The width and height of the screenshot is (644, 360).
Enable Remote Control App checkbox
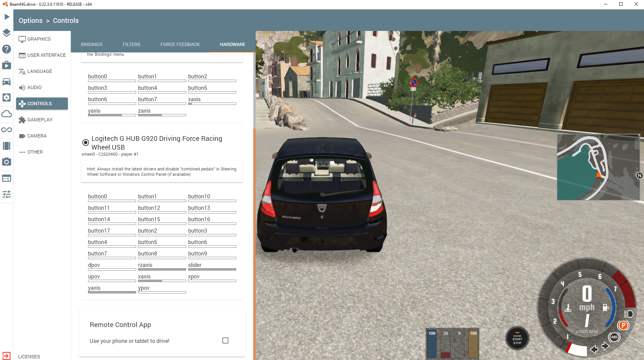click(225, 341)
